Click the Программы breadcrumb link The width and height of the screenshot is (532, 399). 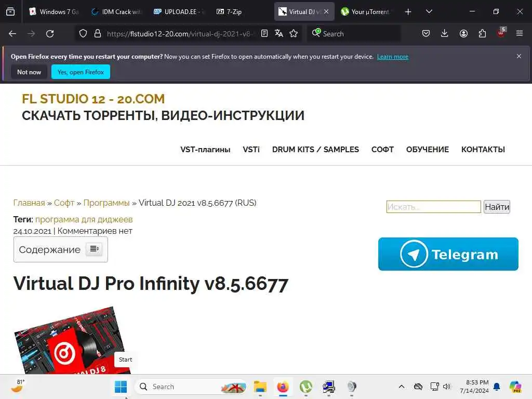click(x=107, y=203)
